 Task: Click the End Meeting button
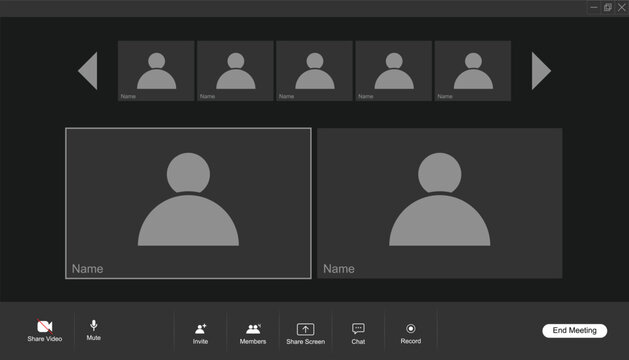click(x=574, y=331)
